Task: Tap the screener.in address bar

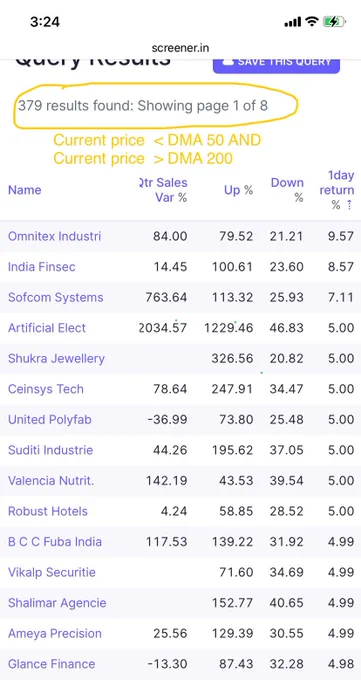Action: coord(180,48)
